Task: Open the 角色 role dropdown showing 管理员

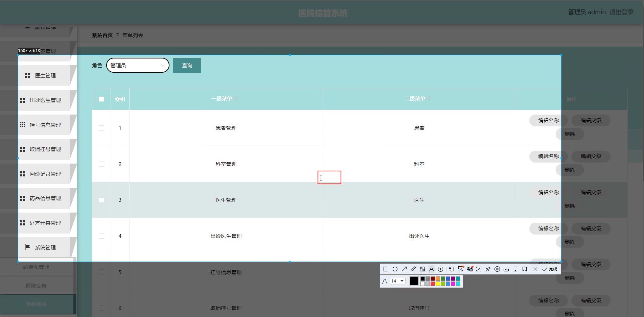Action: [137, 65]
